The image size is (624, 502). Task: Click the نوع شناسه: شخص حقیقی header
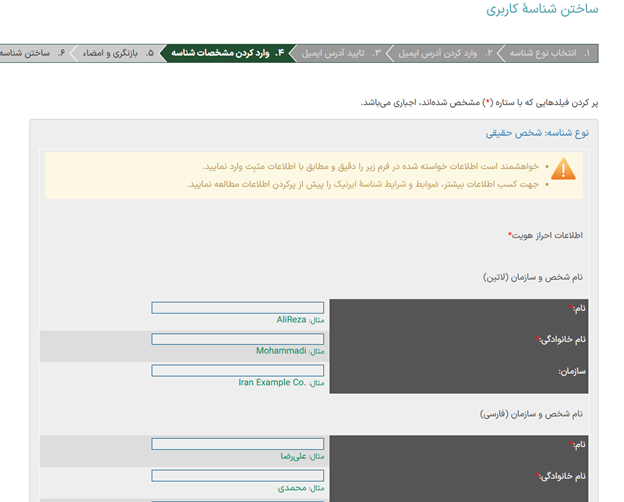coord(537,132)
